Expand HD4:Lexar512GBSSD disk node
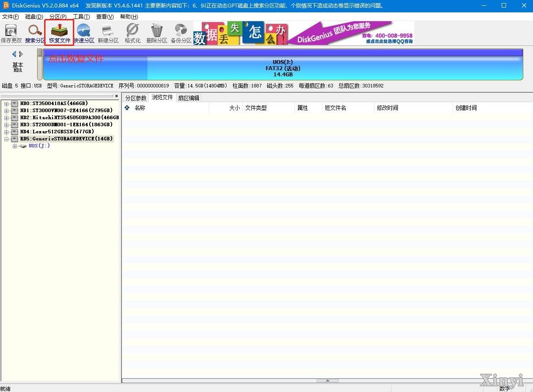The height and width of the screenshot is (392, 533). (x=6, y=132)
